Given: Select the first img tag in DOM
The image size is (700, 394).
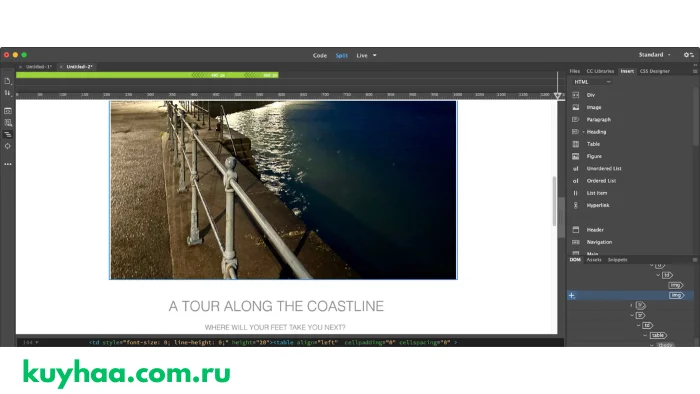Looking at the screenshot, I should [676, 285].
